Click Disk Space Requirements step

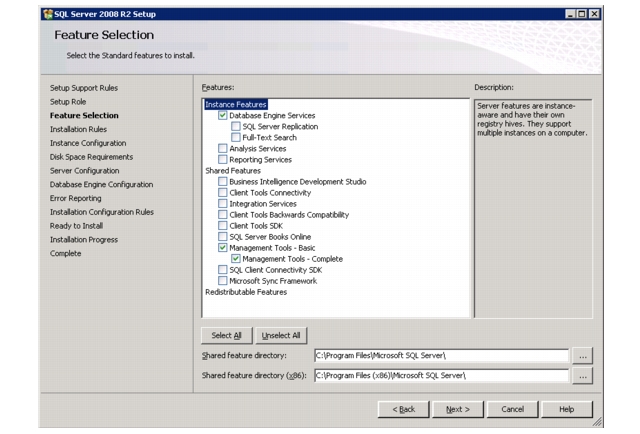91,157
